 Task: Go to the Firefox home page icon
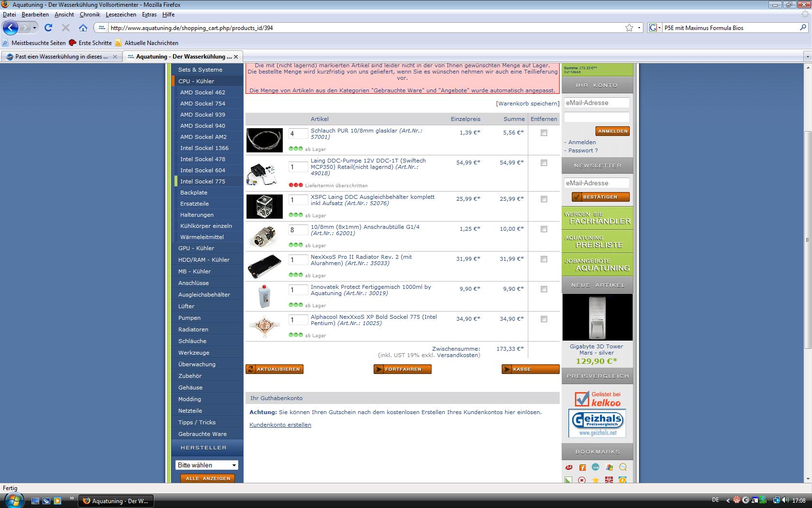83,28
